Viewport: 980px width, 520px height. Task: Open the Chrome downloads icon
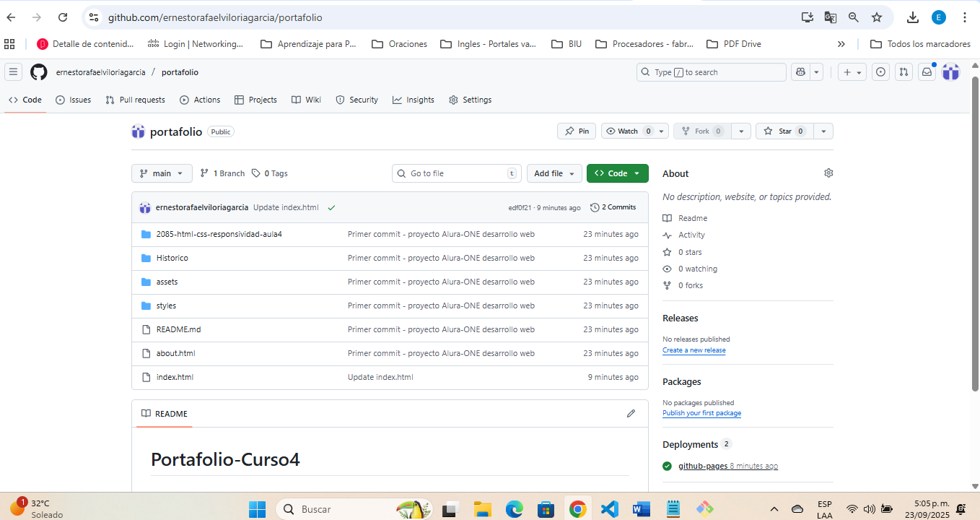[913, 17]
